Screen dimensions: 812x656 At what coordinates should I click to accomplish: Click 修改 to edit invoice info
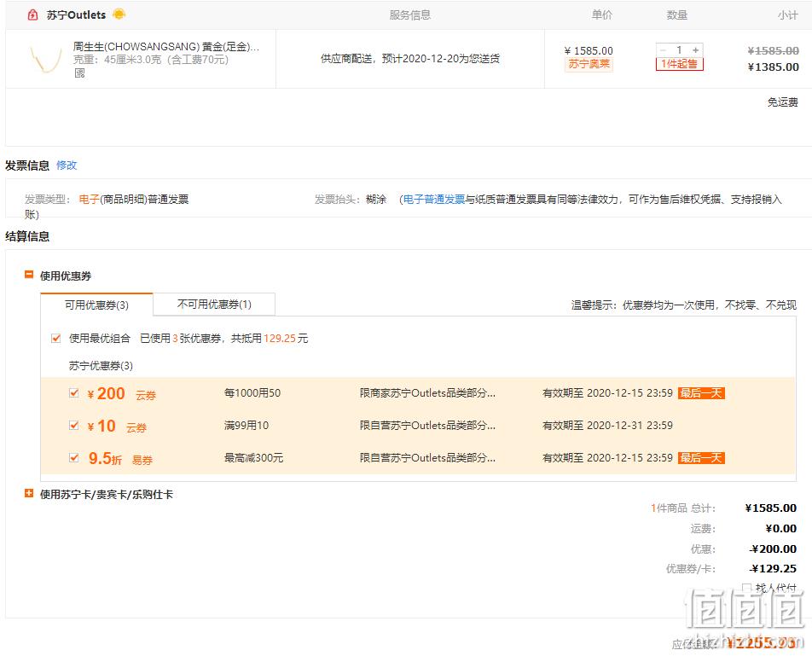point(67,165)
